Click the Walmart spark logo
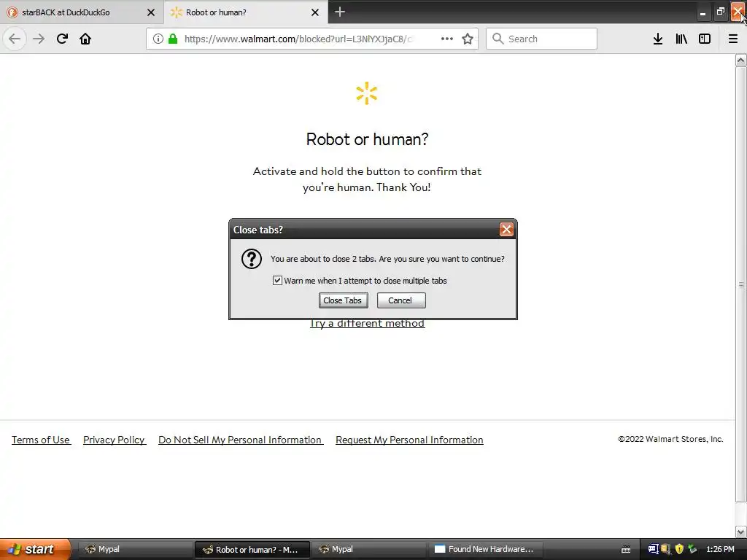Image resolution: width=747 pixels, height=560 pixels. 367,93
